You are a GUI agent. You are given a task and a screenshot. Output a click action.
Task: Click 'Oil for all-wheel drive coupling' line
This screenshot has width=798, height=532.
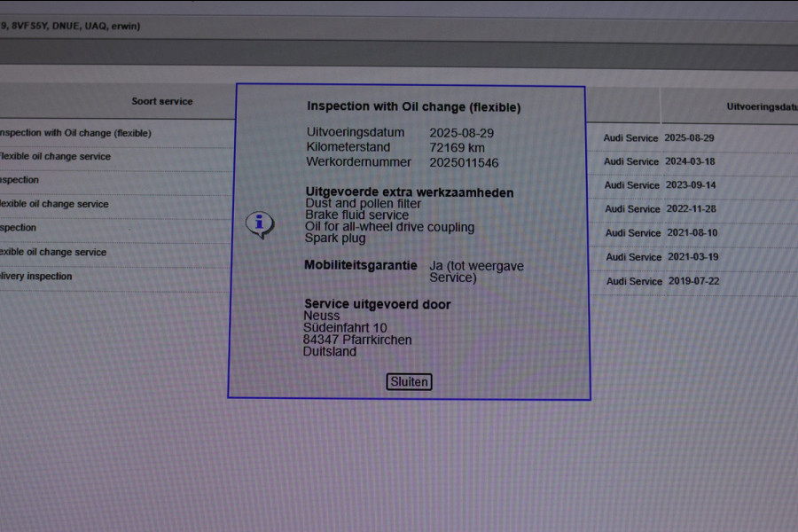tap(390, 227)
